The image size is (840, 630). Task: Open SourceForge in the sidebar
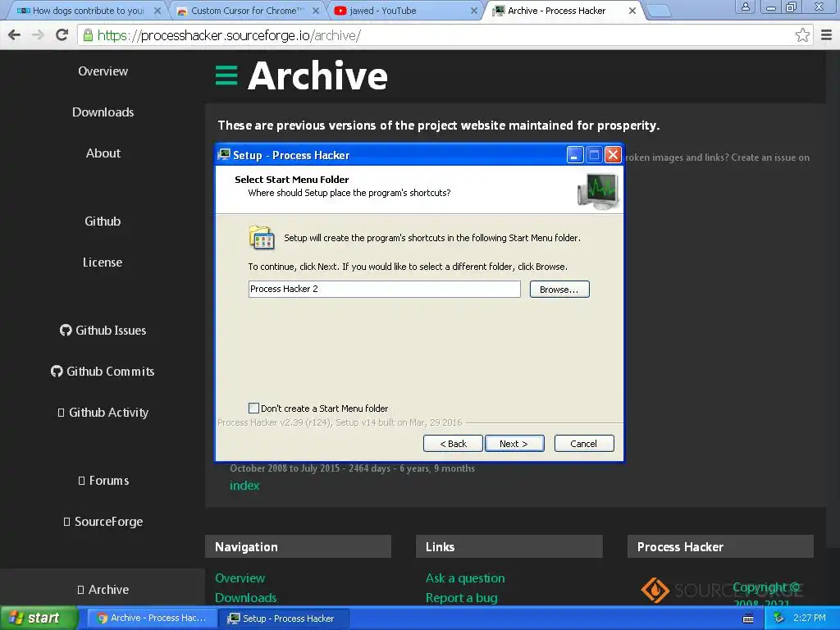[x=103, y=522]
